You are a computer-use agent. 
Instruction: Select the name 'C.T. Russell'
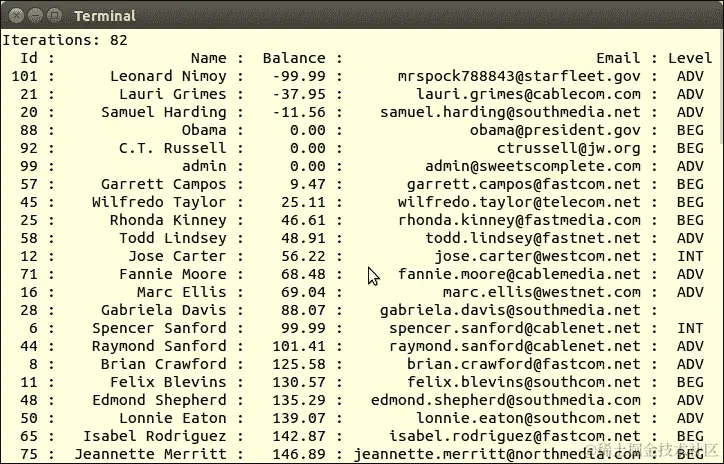173,148
